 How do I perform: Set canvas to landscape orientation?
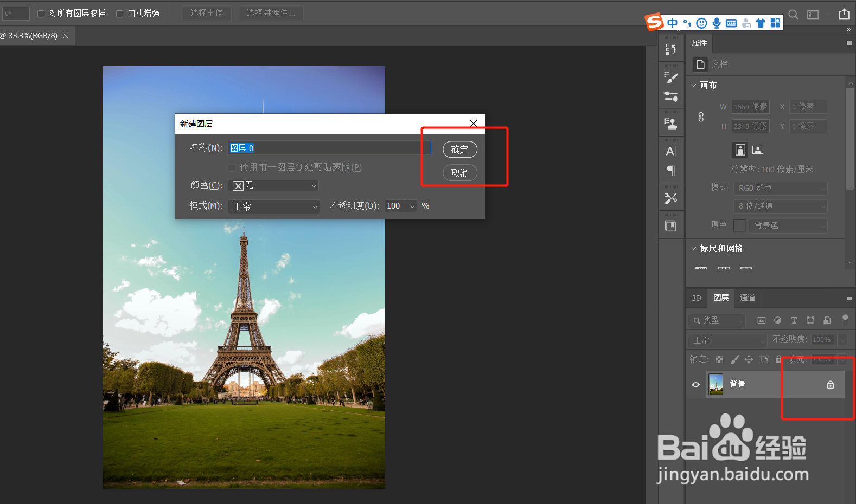tap(758, 150)
